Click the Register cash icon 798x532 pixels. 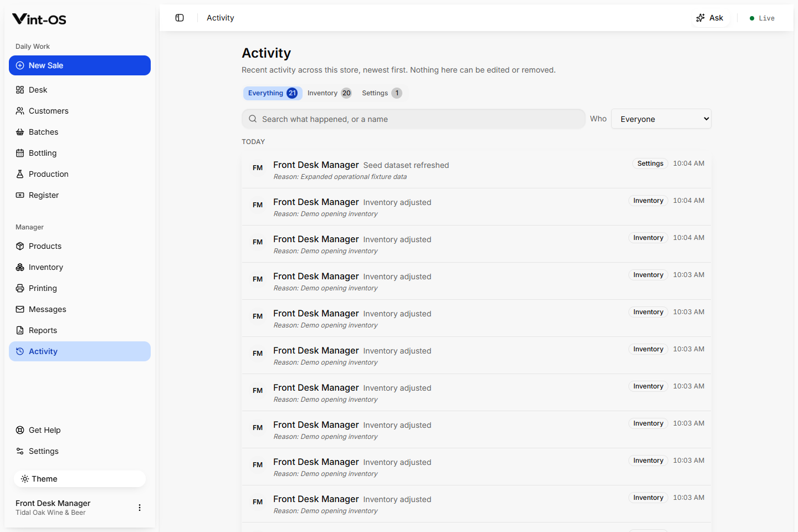coord(20,195)
